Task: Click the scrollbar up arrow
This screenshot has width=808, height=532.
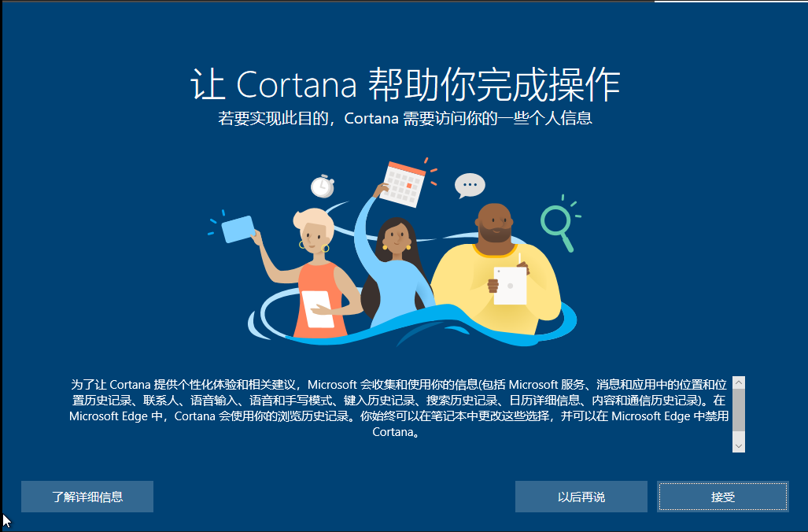Action: pyautogui.click(x=739, y=382)
